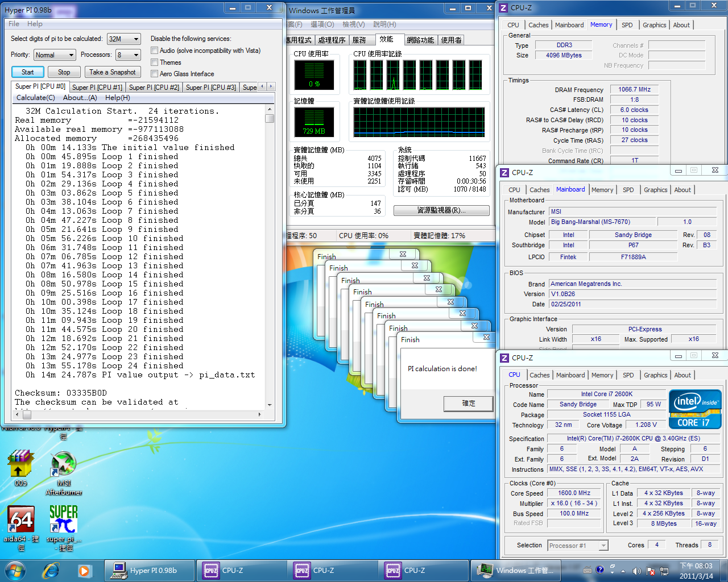Image resolution: width=728 pixels, height=582 pixels.
Task: Open the Windows Start orb
Action: tap(15, 570)
